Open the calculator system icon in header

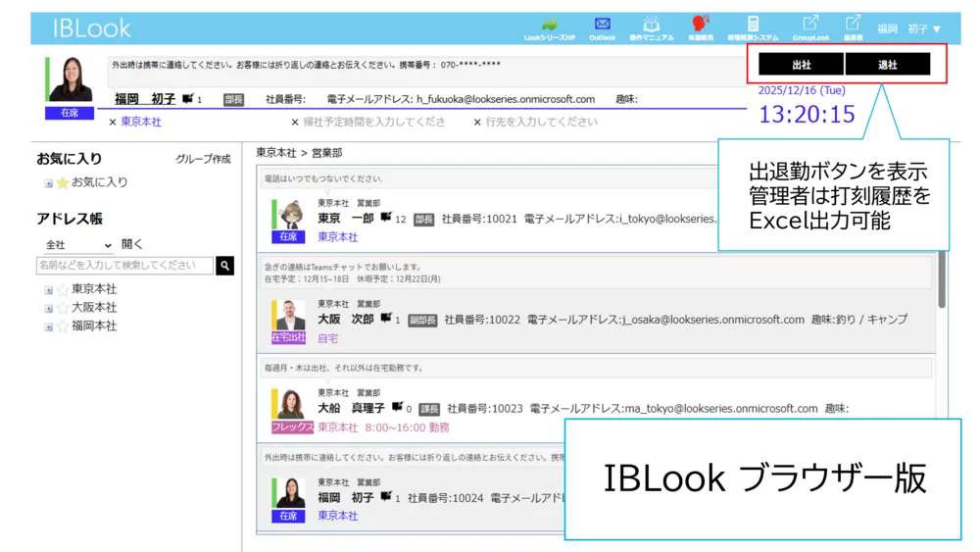click(753, 24)
